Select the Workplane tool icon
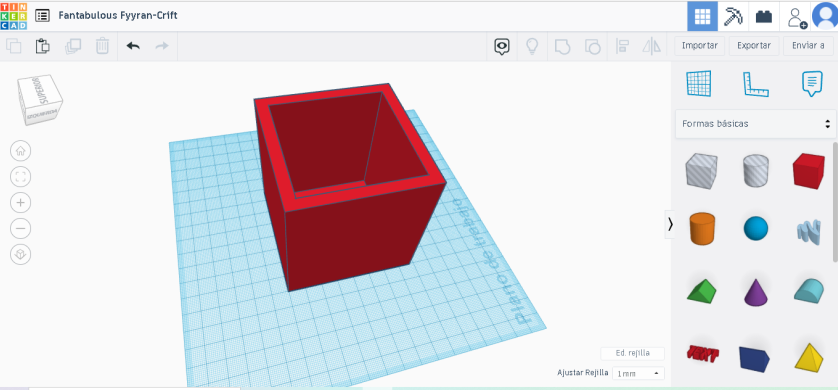Screen dimensions: 838x390 pyautogui.click(x=700, y=84)
